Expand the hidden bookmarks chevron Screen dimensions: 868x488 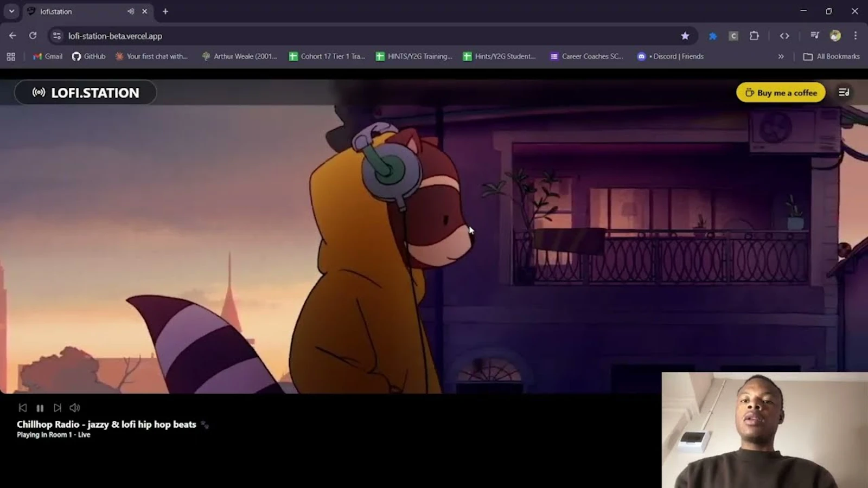pyautogui.click(x=781, y=56)
